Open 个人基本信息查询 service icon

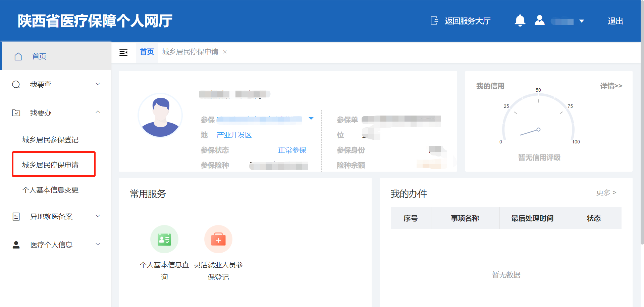(164, 239)
